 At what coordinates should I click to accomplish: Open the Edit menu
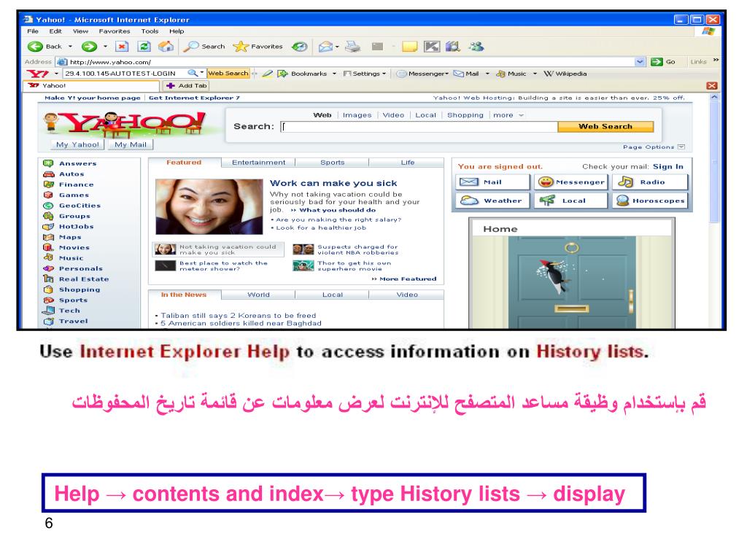click(55, 31)
